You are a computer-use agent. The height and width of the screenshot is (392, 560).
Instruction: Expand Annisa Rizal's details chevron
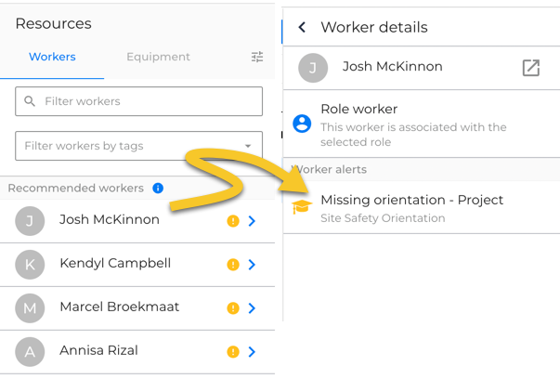tap(252, 352)
